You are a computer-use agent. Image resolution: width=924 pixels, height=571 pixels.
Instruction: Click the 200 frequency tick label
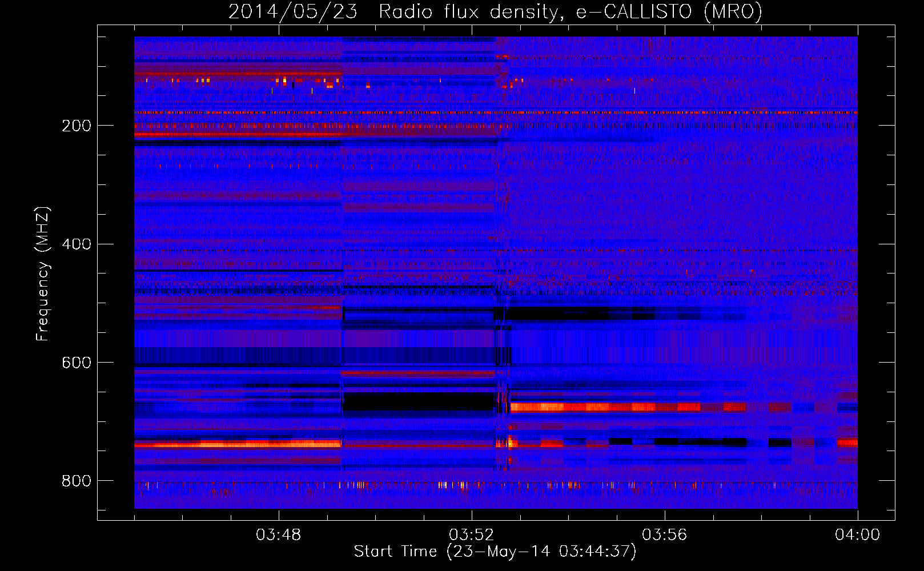coord(77,126)
